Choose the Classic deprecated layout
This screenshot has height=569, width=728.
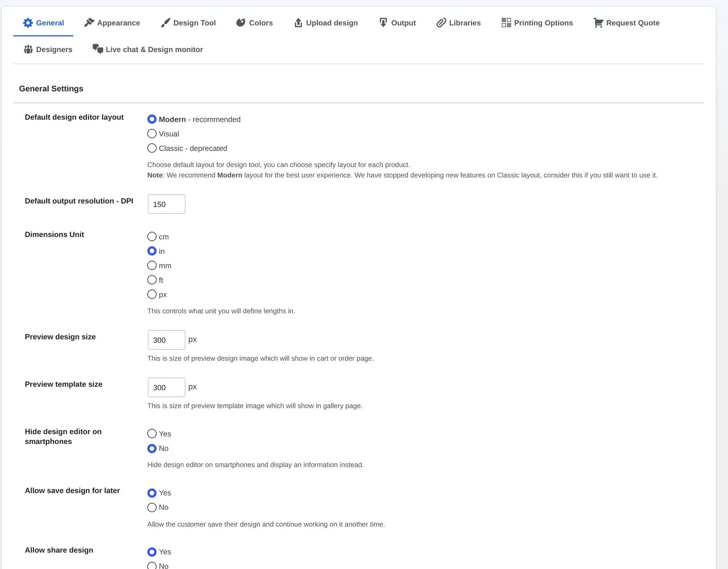(x=152, y=148)
